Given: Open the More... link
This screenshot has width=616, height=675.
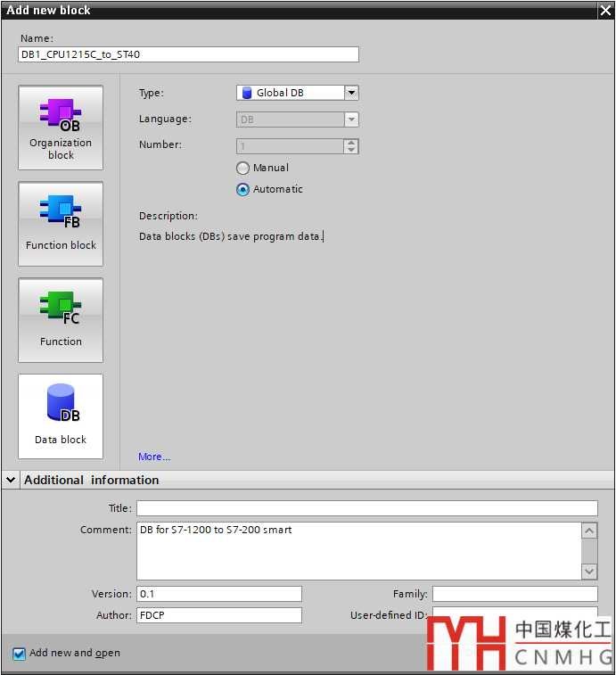Looking at the screenshot, I should pyautogui.click(x=154, y=457).
